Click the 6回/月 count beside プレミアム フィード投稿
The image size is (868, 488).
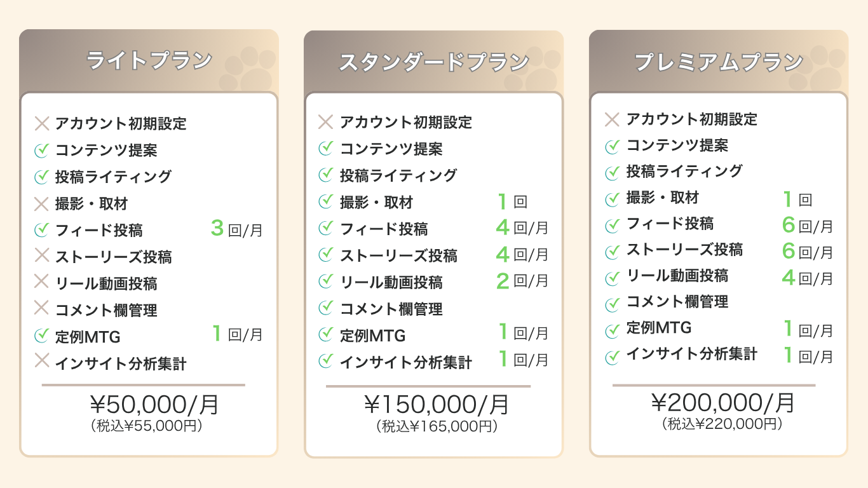tap(807, 225)
